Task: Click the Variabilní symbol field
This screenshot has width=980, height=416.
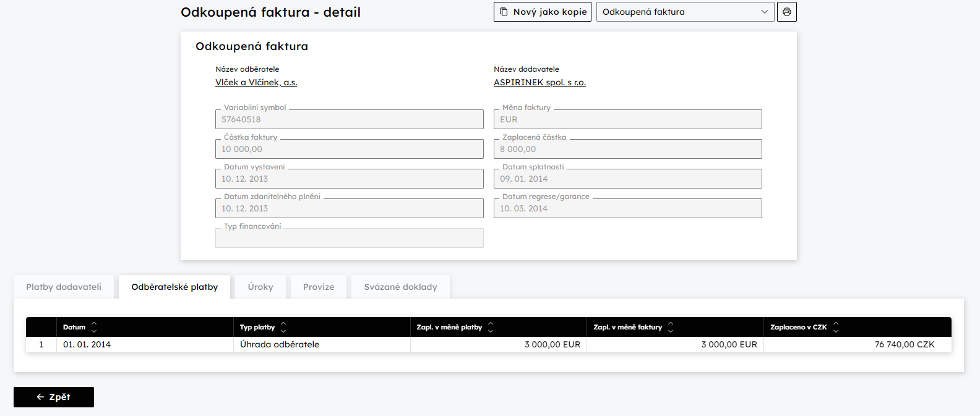Action: click(350, 119)
